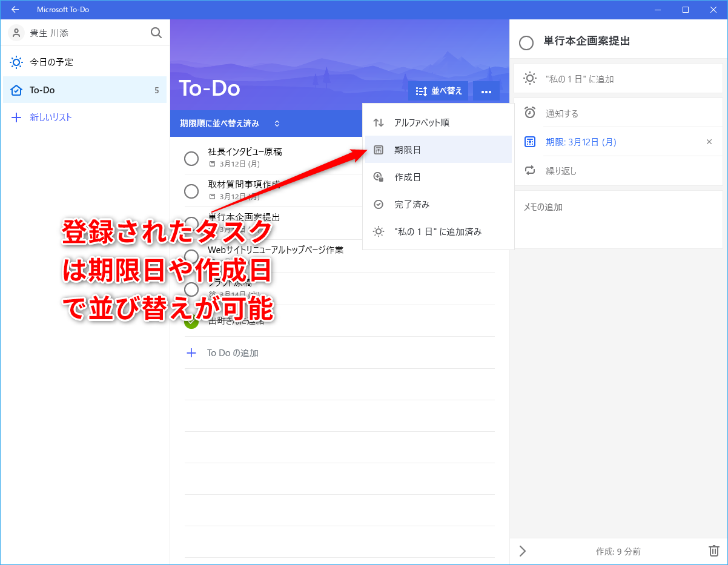Sort by 作成日
The height and width of the screenshot is (565, 728).
tap(438, 177)
